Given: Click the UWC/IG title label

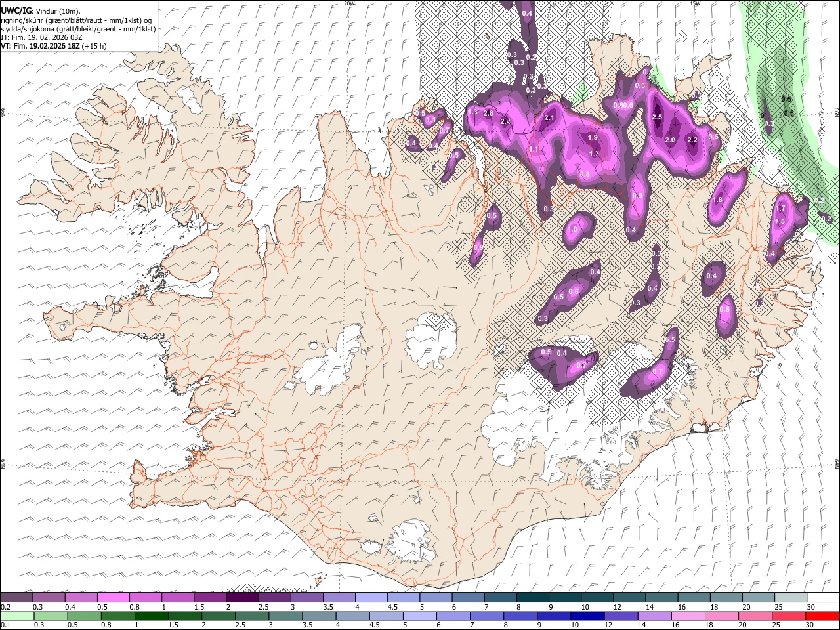Looking at the screenshot, I should point(16,10).
